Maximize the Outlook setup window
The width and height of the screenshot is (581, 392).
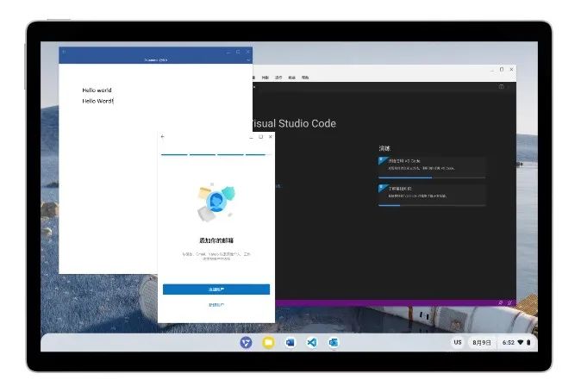point(261,137)
